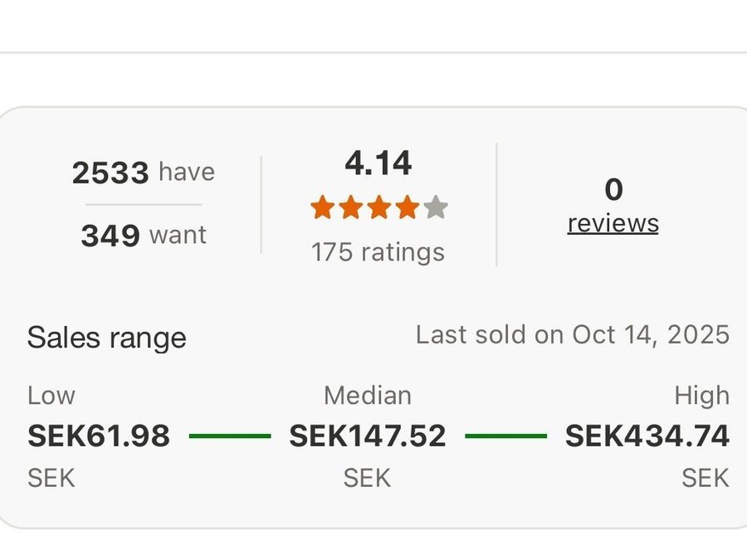Click the Median label
Viewport: 747px width, 560px height.
[x=367, y=395]
